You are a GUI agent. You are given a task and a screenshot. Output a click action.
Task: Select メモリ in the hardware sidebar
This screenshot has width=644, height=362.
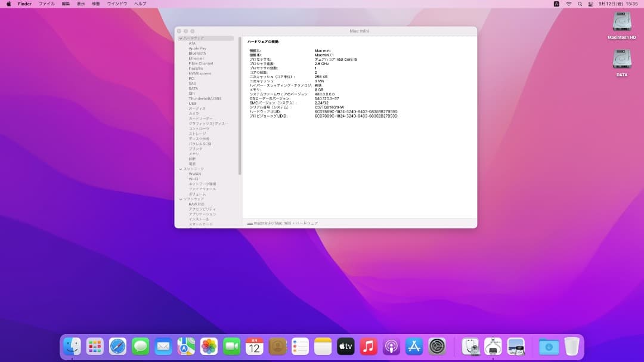click(191, 154)
